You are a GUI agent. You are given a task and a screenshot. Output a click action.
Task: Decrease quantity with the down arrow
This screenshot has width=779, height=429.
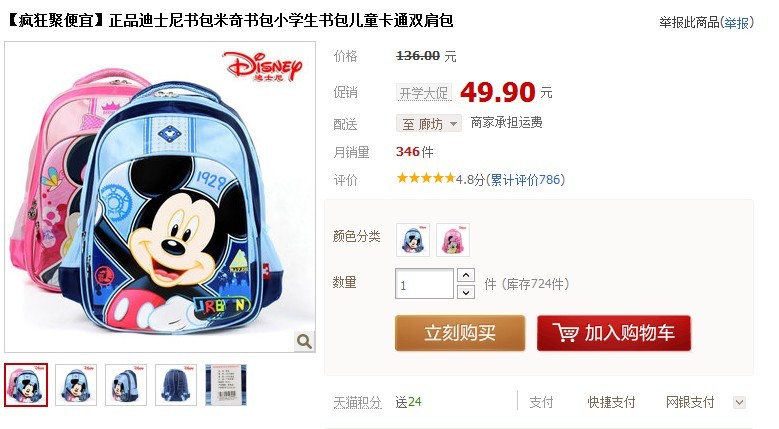coord(466,292)
